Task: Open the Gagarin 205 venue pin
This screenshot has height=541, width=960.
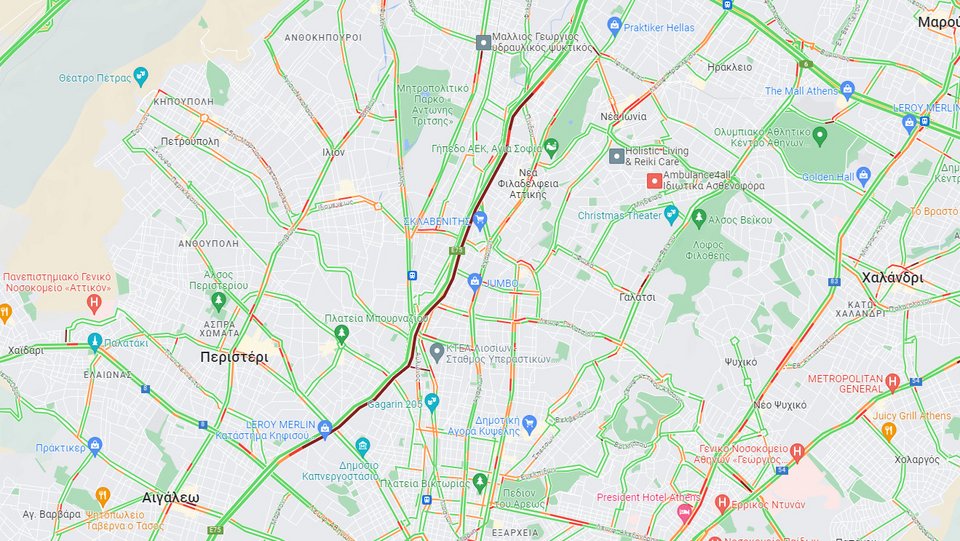Action: pos(432,402)
